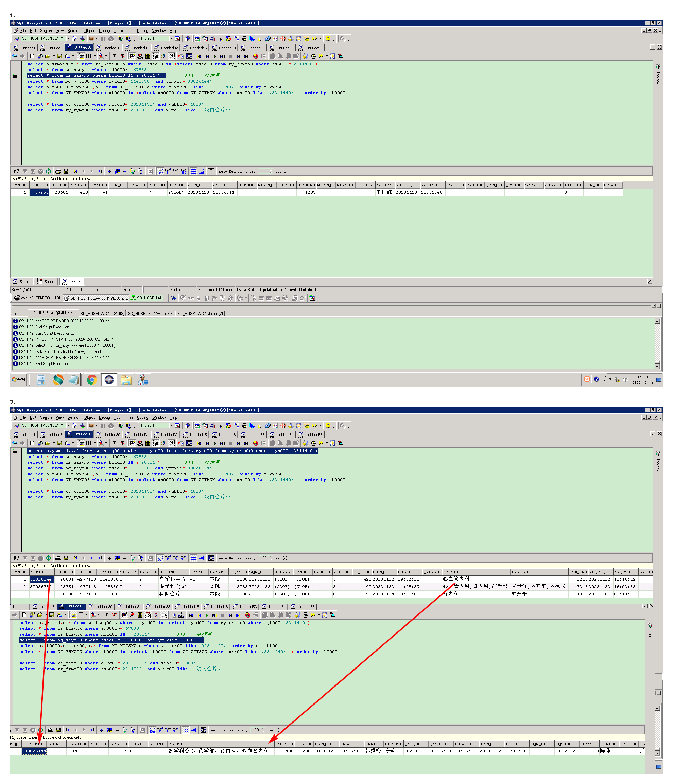Jump to the first record in results
Viewport: 673px width, 784px height.
75,172
